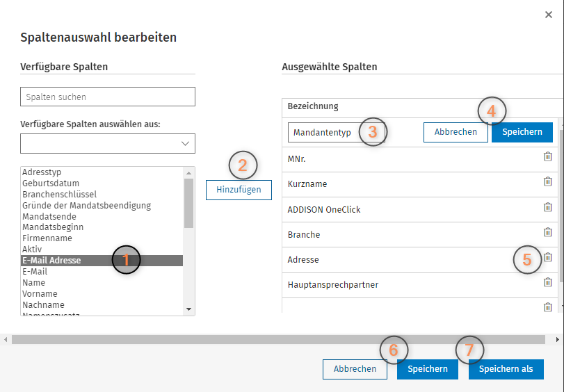The width and height of the screenshot is (564, 392).
Task: Remove the Adresse column via trash icon
Action: [547, 257]
